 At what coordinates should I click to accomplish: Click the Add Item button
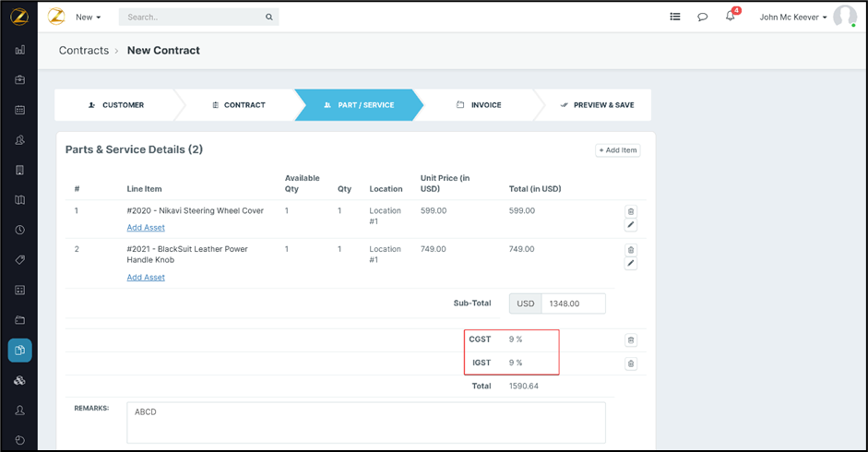[x=617, y=150]
